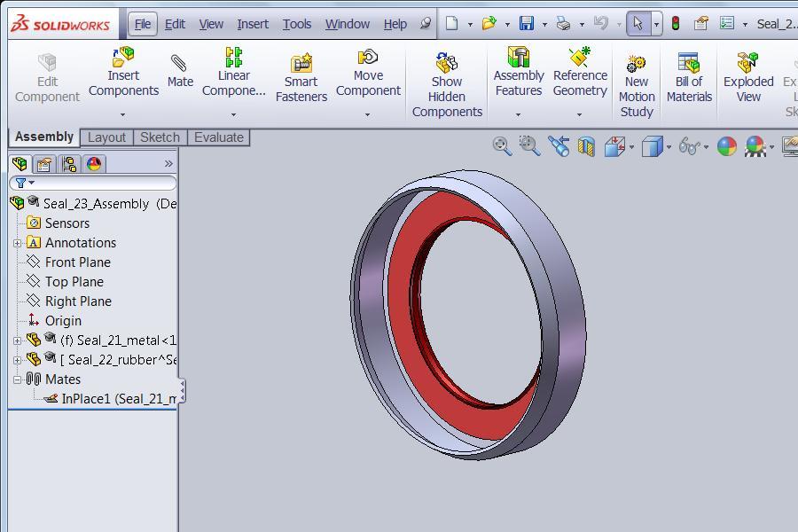The width and height of the screenshot is (798, 532).
Task: Select the Mate tool
Action: click(x=180, y=71)
